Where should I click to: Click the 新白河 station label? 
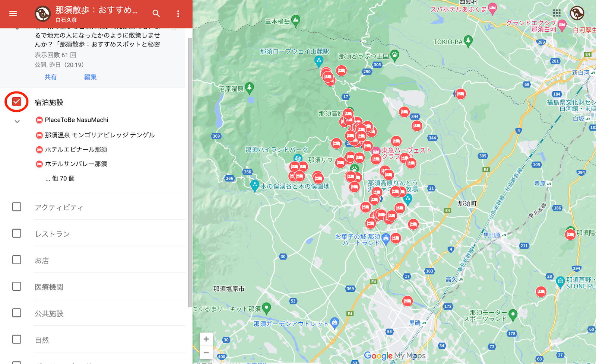pyautogui.click(x=580, y=73)
